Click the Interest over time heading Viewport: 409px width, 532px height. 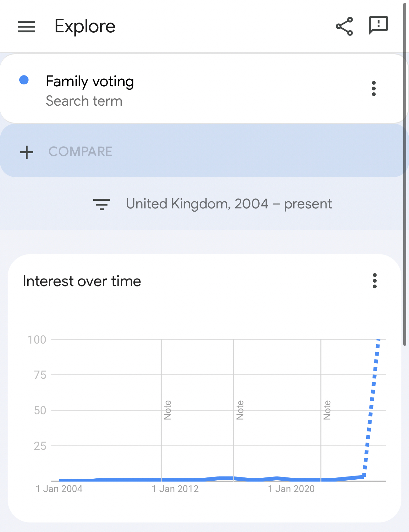coord(82,281)
